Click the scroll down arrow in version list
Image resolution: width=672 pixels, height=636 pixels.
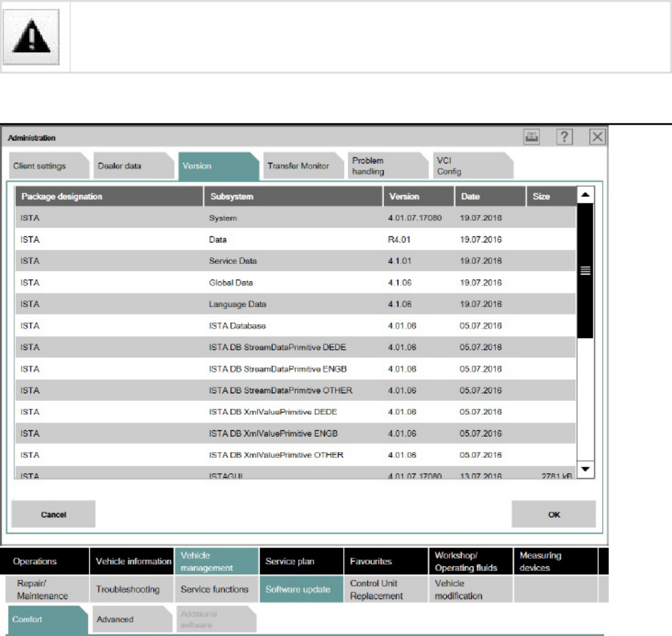tap(586, 470)
